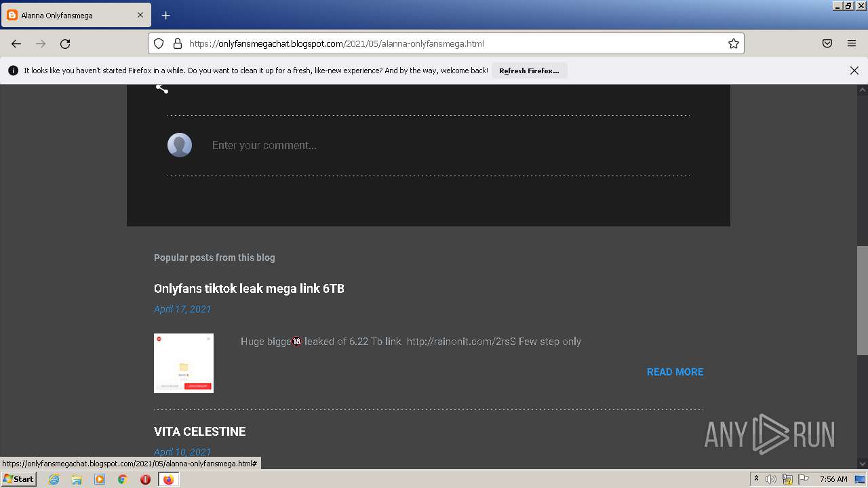
Task: Reload the current page
Action: tap(65, 43)
